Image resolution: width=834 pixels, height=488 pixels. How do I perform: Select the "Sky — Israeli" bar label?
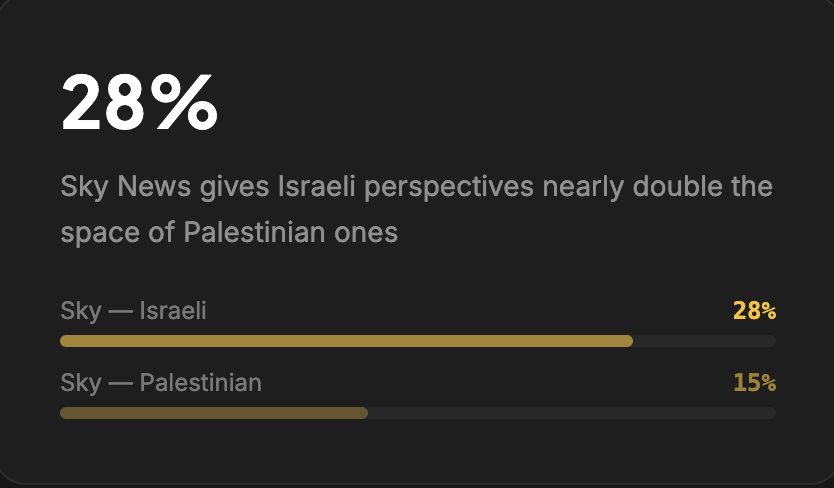click(x=133, y=311)
